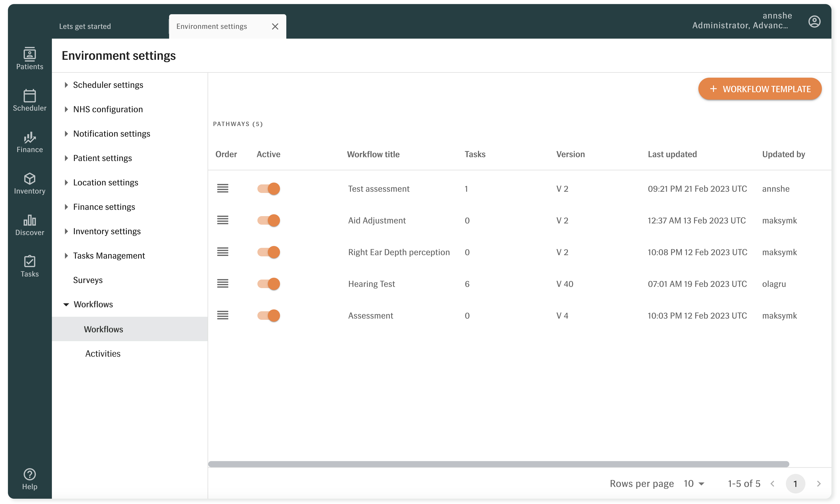Click the drag-order handle for Hearing Test
Image resolution: width=840 pixels, height=504 pixels.
click(x=223, y=284)
